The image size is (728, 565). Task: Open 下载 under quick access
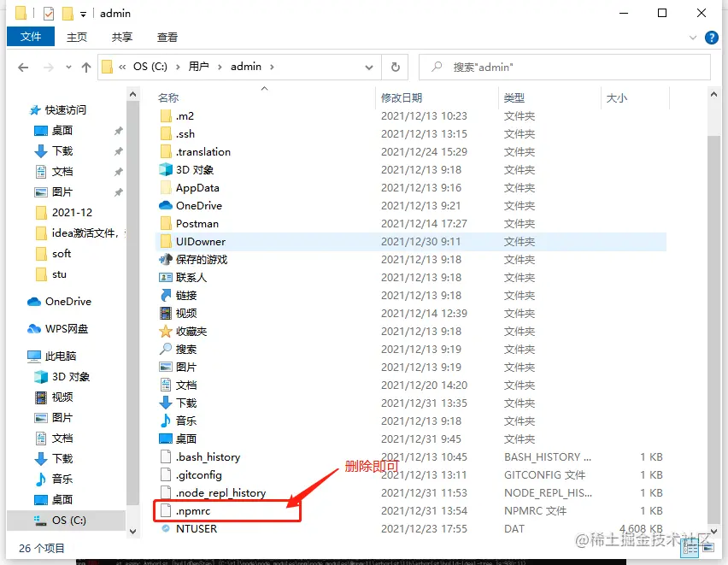click(62, 151)
